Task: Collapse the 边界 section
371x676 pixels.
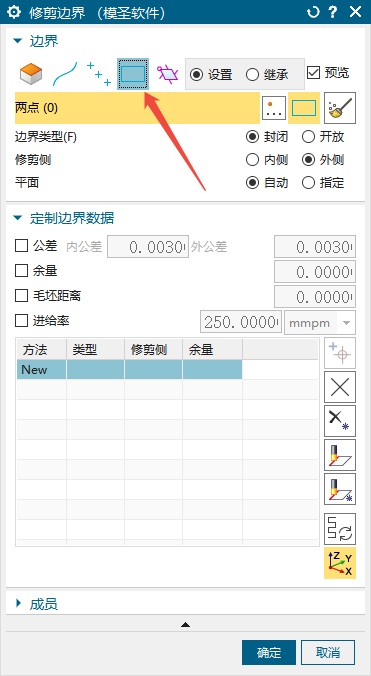Action: pos(17,41)
